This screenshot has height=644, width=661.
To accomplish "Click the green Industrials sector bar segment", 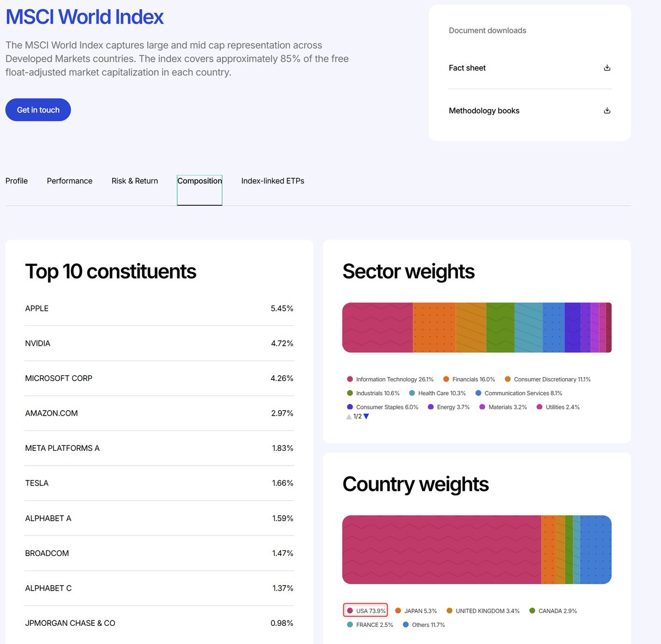I will [500, 328].
